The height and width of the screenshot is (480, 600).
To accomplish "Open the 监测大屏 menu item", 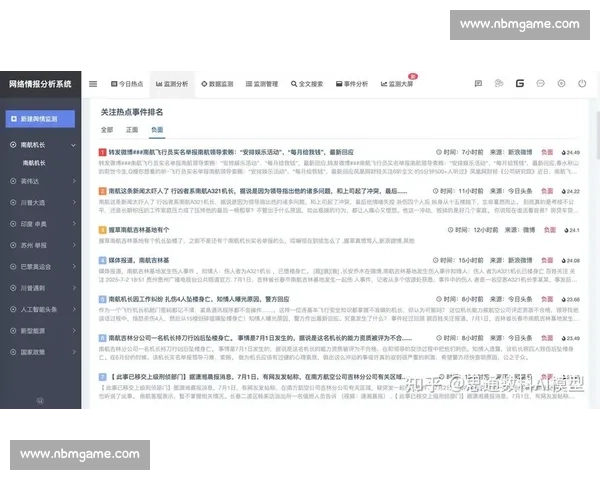I will click(397, 84).
